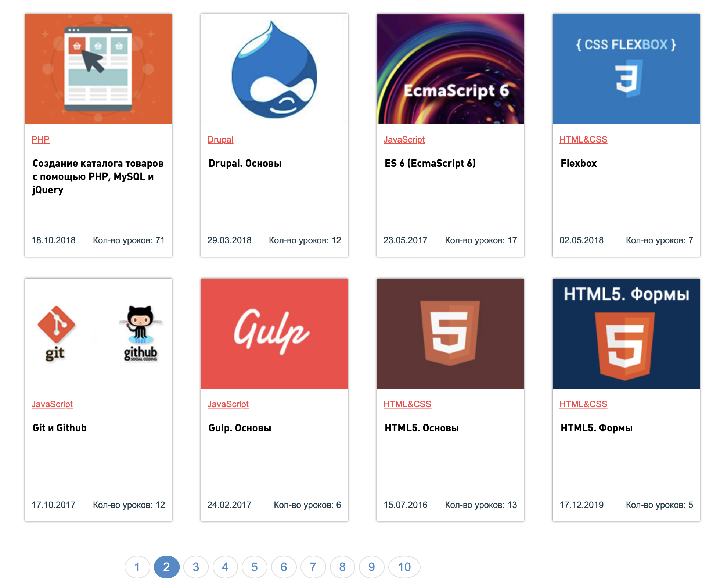Open course title 'ES 6 (EcmaScript 6)'
The height and width of the screenshot is (588, 720).
(430, 164)
